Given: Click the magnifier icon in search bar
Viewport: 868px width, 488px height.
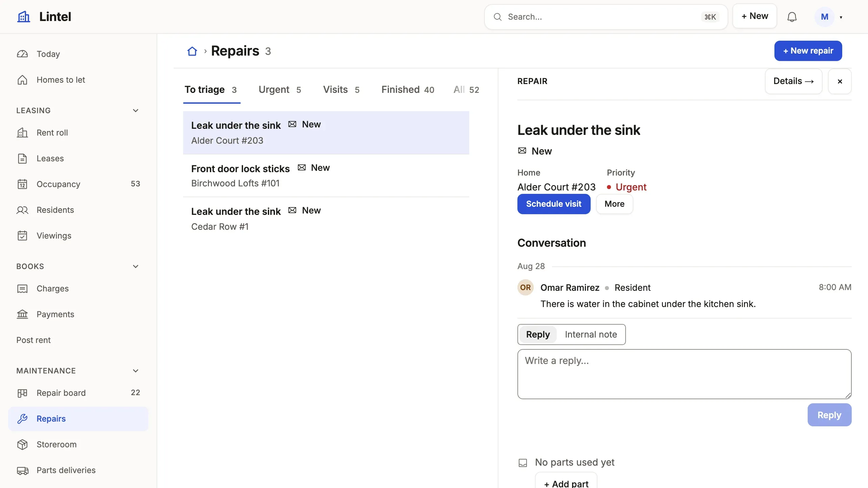Looking at the screenshot, I should (x=497, y=17).
